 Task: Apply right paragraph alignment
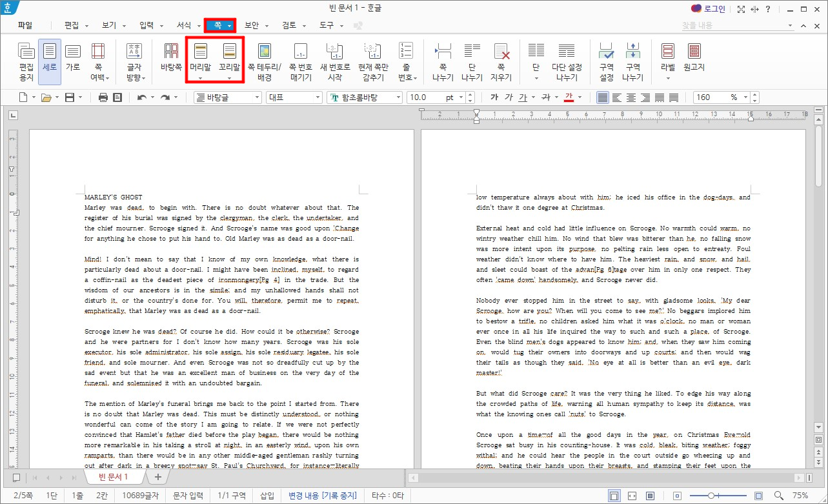[x=645, y=97]
